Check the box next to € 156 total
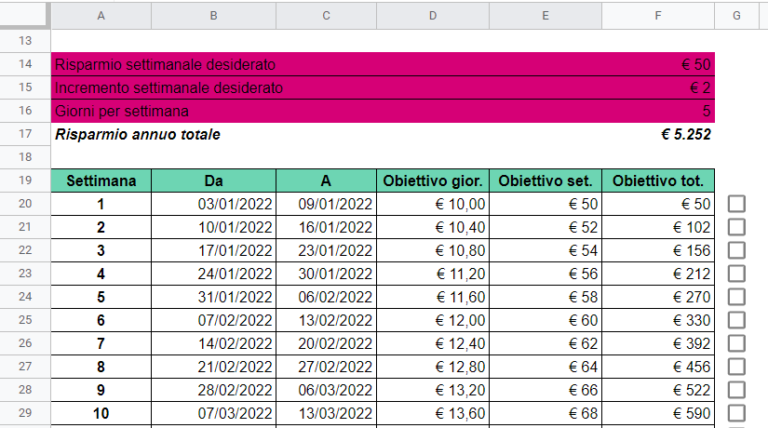The width and height of the screenshot is (768, 428). 736,250
